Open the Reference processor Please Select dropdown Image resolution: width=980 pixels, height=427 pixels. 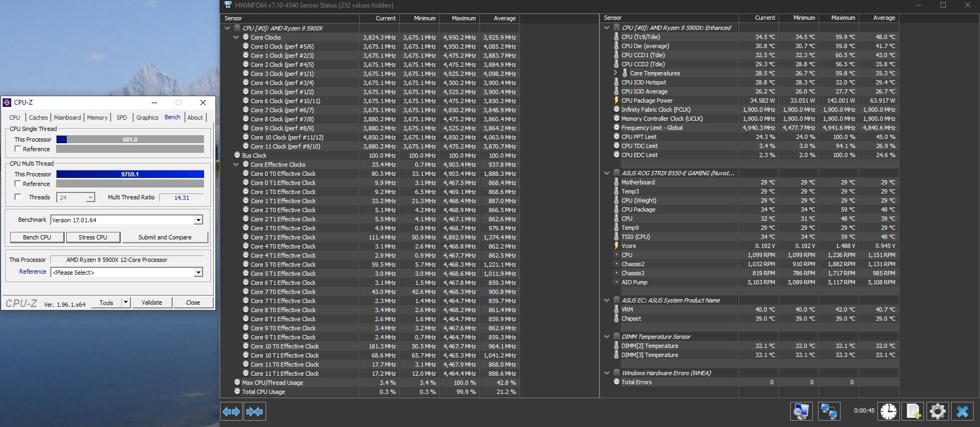pos(198,273)
